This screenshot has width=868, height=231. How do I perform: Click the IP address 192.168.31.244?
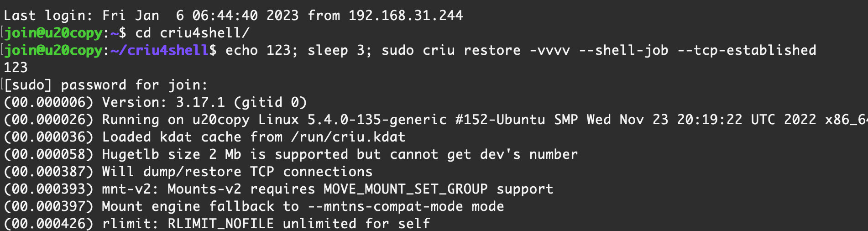pos(406,16)
